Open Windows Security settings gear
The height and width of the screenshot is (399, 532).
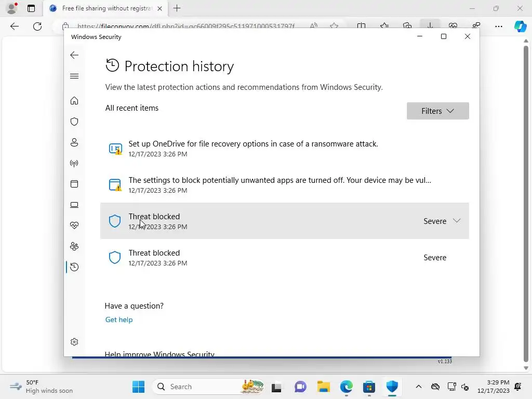[x=74, y=342]
